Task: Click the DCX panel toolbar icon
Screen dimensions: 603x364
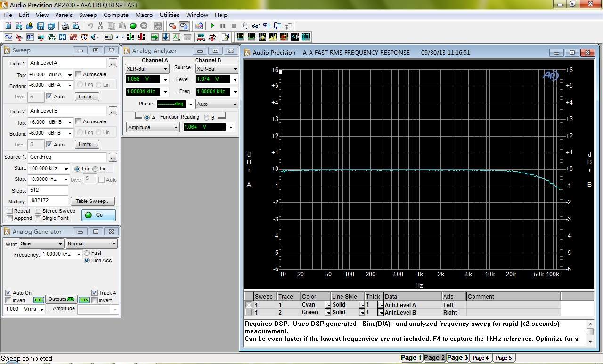Action: pyautogui.click(x=108, y=37)
